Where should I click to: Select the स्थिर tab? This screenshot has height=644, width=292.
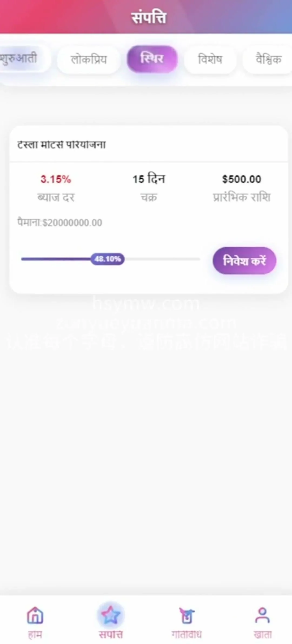pyautogui.click(x=152, y=59)
